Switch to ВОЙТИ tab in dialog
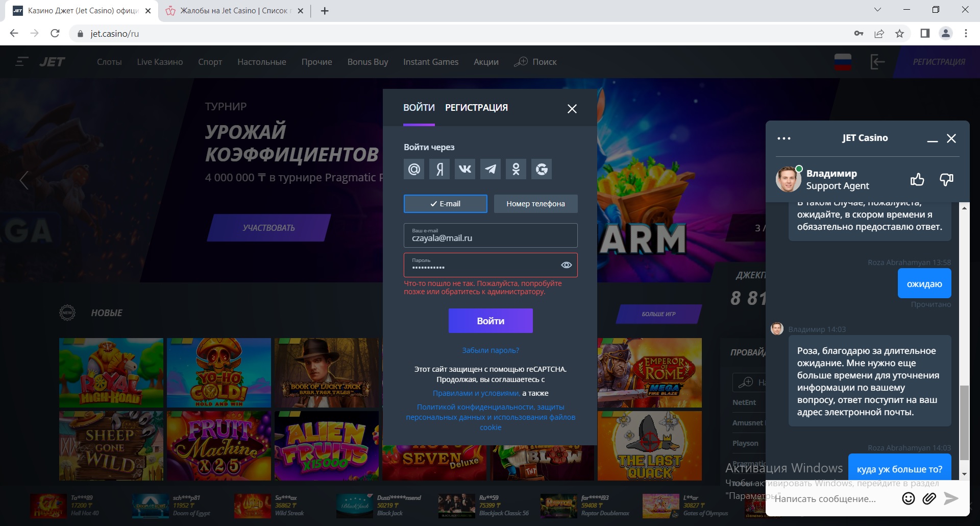This screenshot has width=980, height=526. pyautogui.click(x=419, y=108)
